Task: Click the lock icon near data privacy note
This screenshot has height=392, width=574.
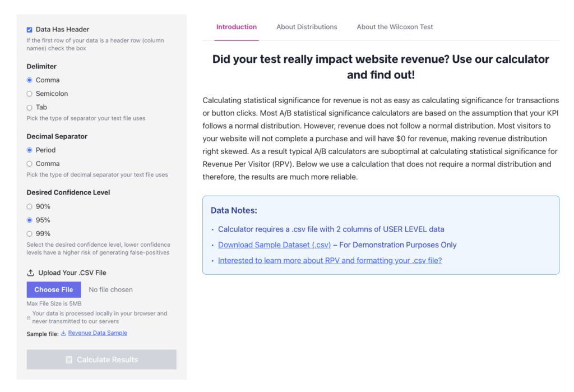Action: click(29, 317)
